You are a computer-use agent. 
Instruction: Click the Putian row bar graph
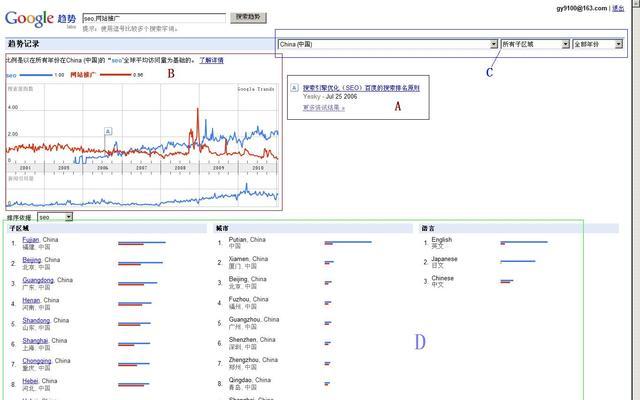(x=348, y=243)
